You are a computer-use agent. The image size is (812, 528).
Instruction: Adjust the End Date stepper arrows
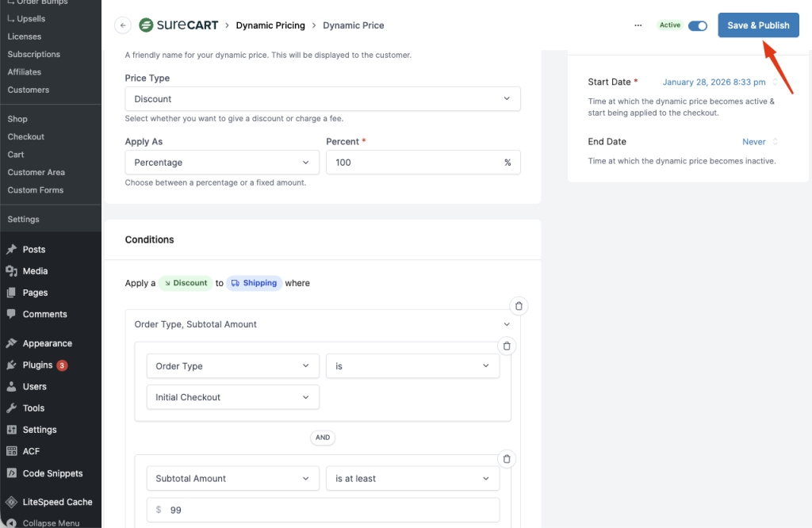pyautogui.click(x=775, y=141)
